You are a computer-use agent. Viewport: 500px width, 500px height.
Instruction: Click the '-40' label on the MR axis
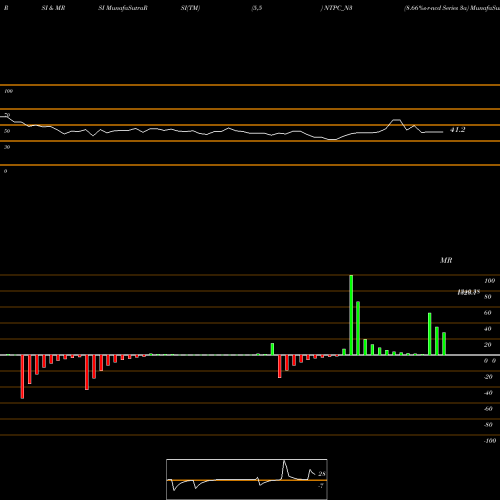tap(488, 393)
